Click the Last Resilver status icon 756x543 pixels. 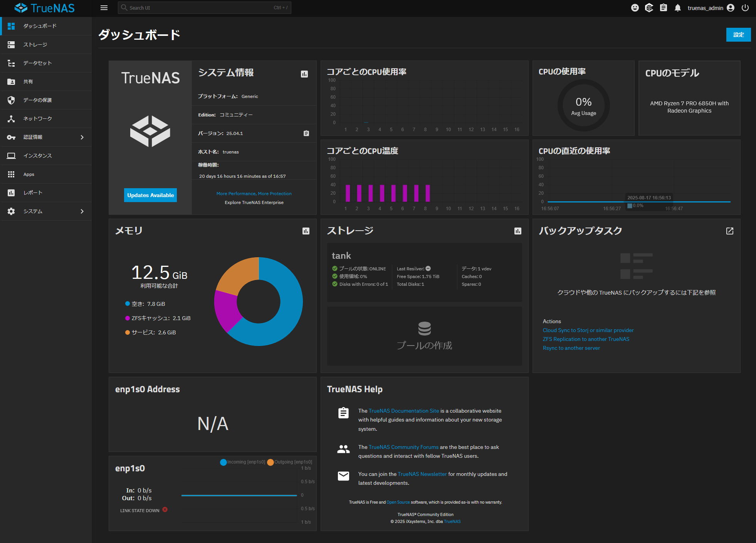click(428, 269)
